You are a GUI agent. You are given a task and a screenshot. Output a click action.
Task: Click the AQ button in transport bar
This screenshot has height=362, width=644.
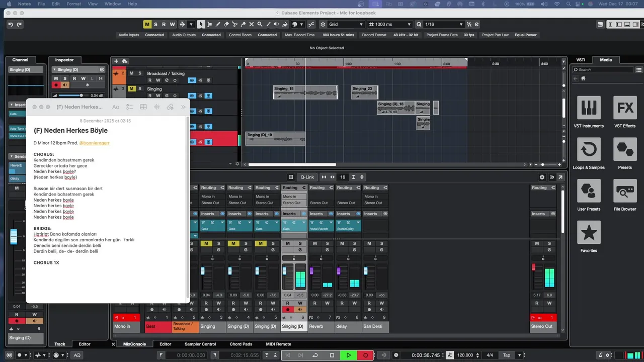[x=77, y=355]
